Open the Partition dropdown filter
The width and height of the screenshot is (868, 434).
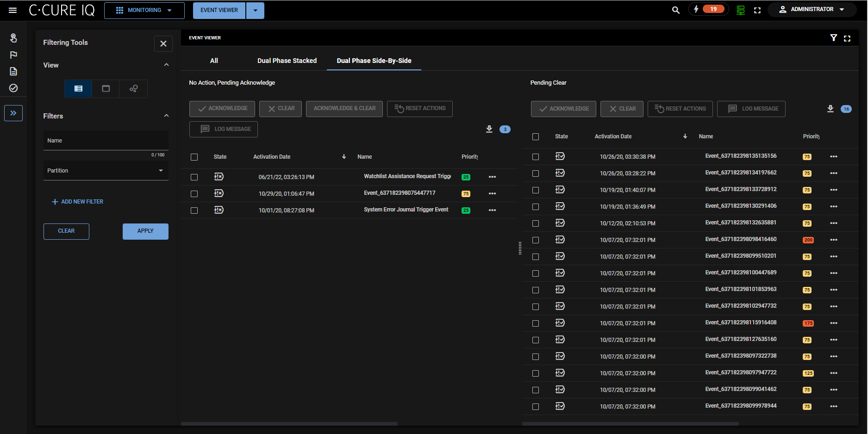tap(106, 171)
